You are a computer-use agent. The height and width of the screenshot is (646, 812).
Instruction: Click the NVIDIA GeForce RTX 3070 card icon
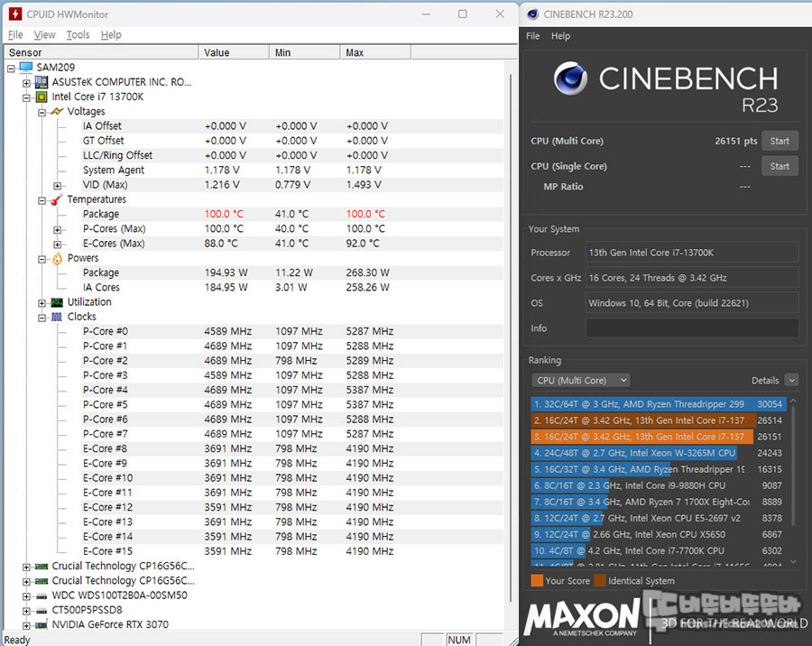pyautogui.click(x=42, y=625)
